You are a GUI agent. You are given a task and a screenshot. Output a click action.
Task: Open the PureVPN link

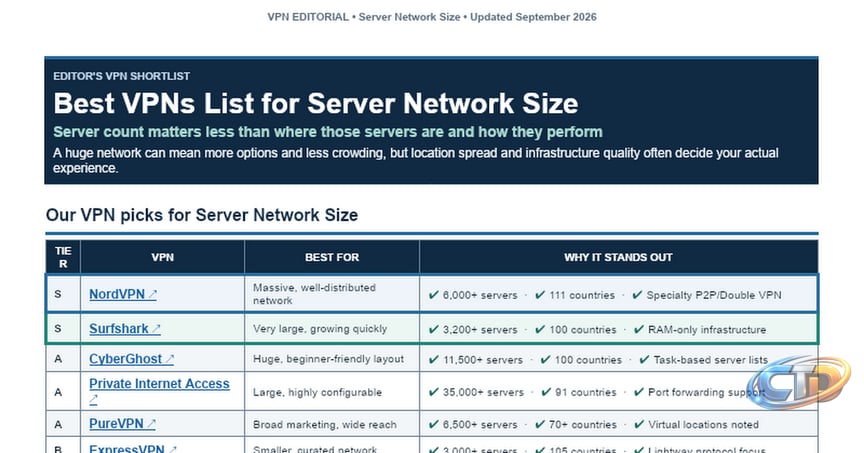122,424
